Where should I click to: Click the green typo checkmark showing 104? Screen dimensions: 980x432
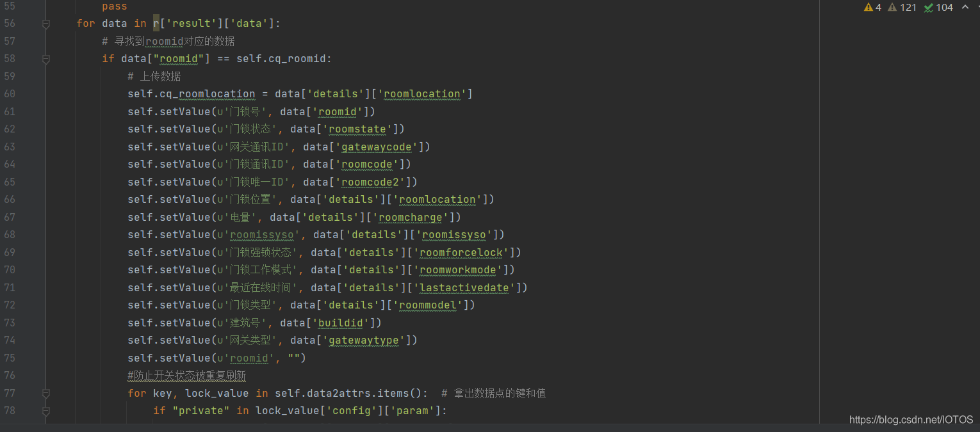tap(938, 8)
